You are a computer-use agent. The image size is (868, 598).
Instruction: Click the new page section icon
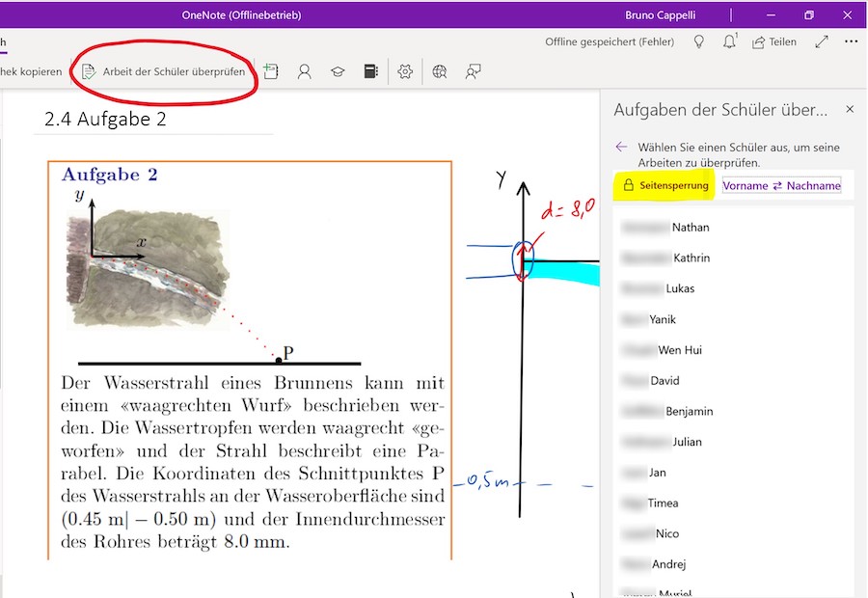271,71
